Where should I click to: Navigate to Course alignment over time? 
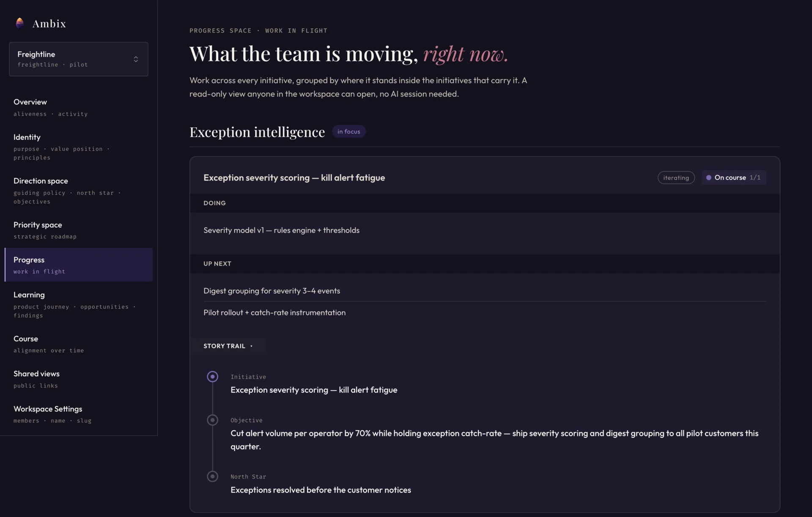[x=79, y=344]
